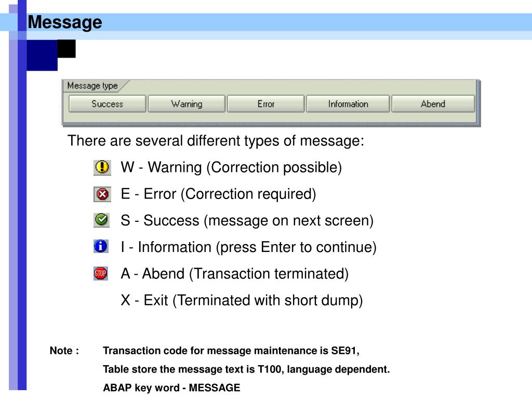Click the Abend message type button
Image resolution: width=532 pixels, height=399 pixels.
click(x=433, y=104)
